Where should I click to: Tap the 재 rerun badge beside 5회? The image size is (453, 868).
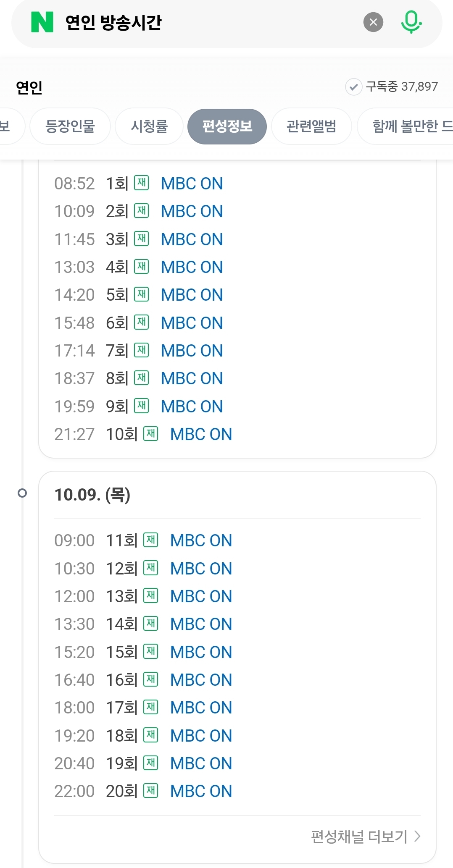(142, 294)
